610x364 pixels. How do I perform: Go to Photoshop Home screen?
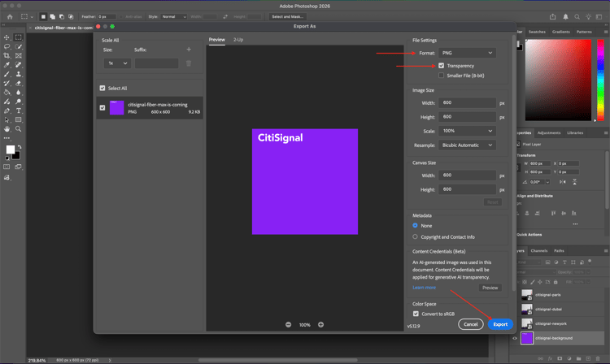pyautogui.click(x=10, y=16)
